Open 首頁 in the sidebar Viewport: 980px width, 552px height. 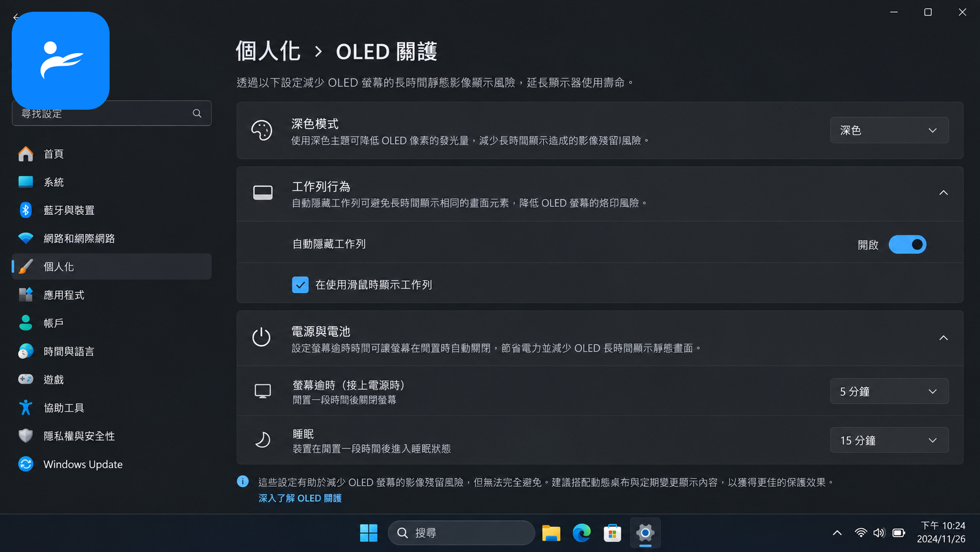point(111,154)
